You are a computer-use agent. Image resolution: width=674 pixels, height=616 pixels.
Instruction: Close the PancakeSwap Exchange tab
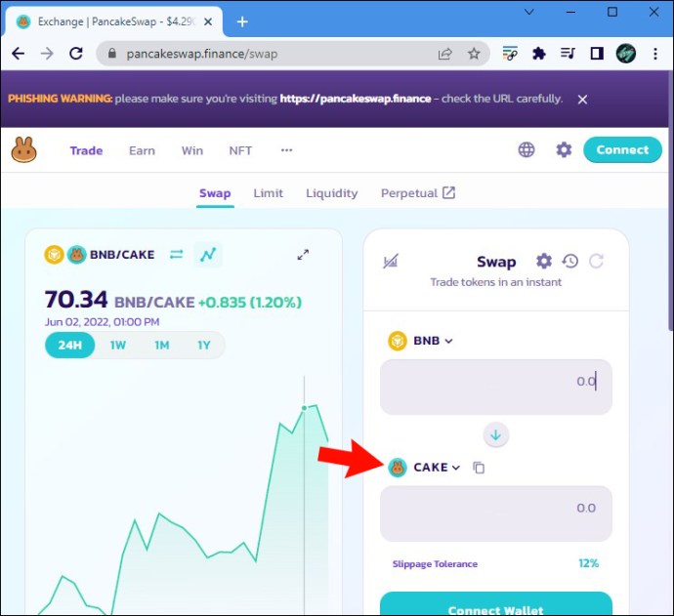208,21
